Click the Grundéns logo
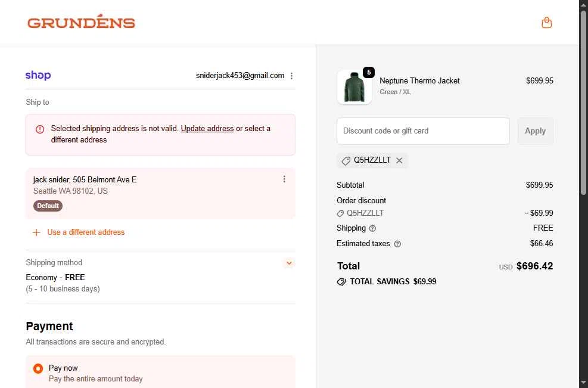 [81, 22]
